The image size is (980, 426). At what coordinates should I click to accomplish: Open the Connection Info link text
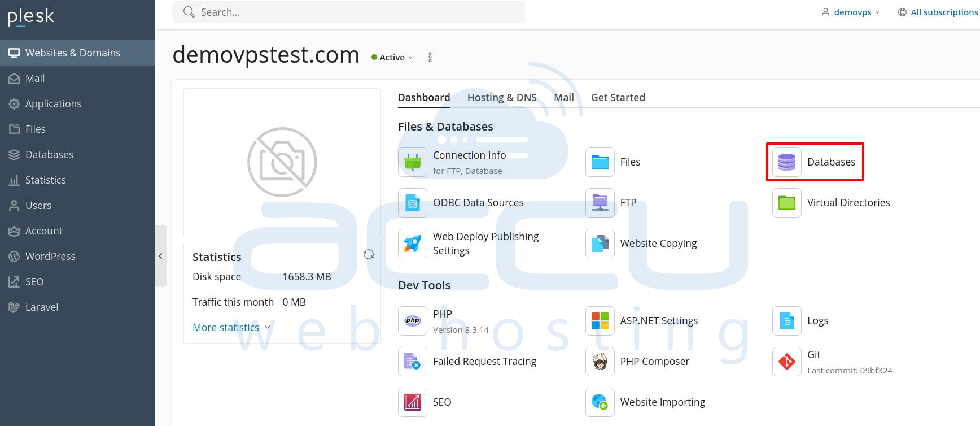click(469, 155)
